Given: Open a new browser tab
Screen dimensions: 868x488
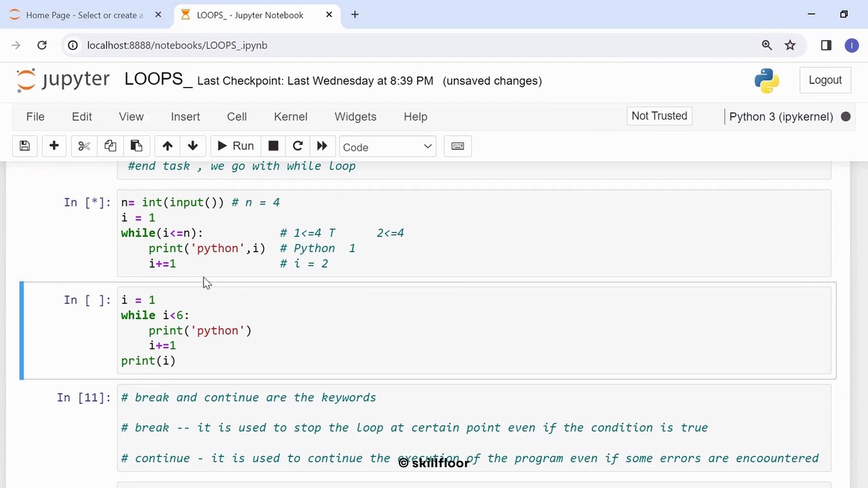Looking at the screenshot, I should click(355, 15).
